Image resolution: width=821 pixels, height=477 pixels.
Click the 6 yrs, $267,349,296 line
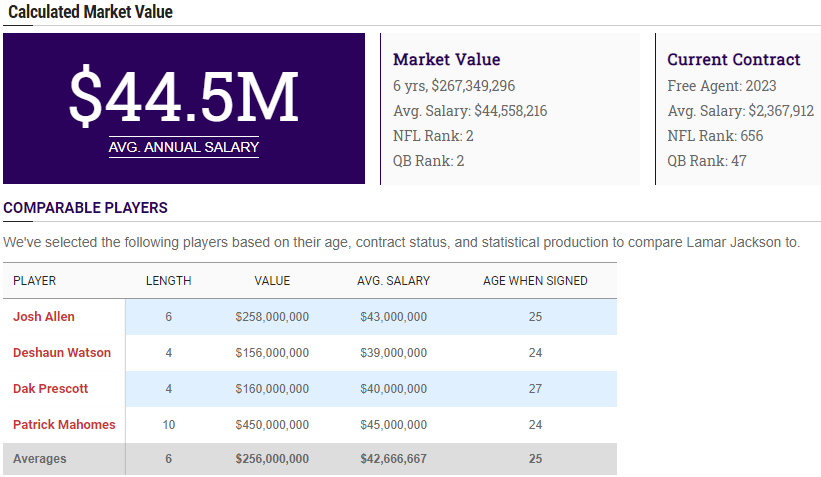click(x=454, y=86)
